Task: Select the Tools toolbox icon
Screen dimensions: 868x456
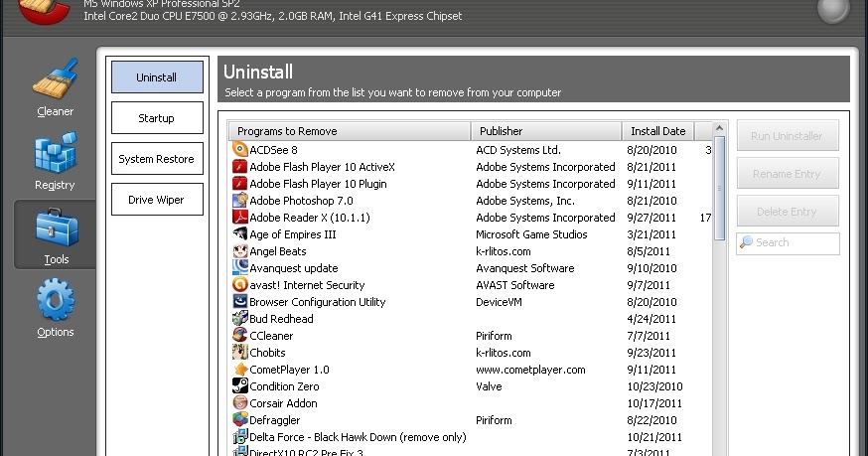Action: coord(55,230)
